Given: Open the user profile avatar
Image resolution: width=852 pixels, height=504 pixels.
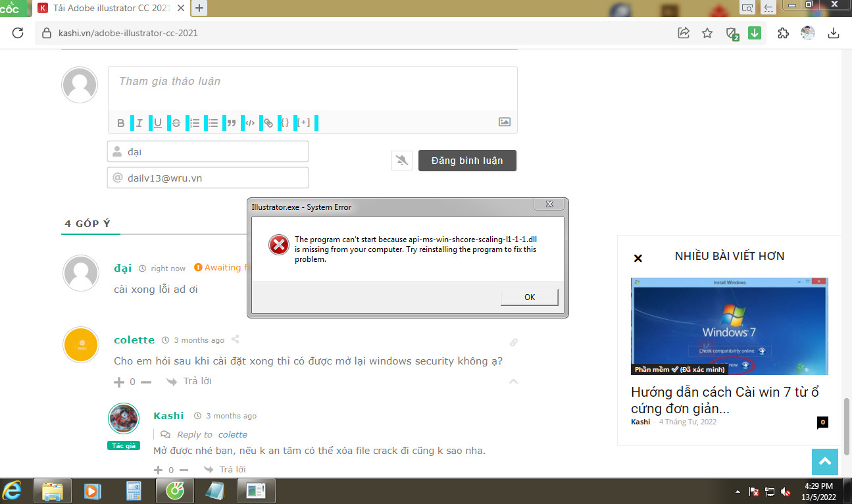Looking at the screenshot, I should click(x=808, y=33).
